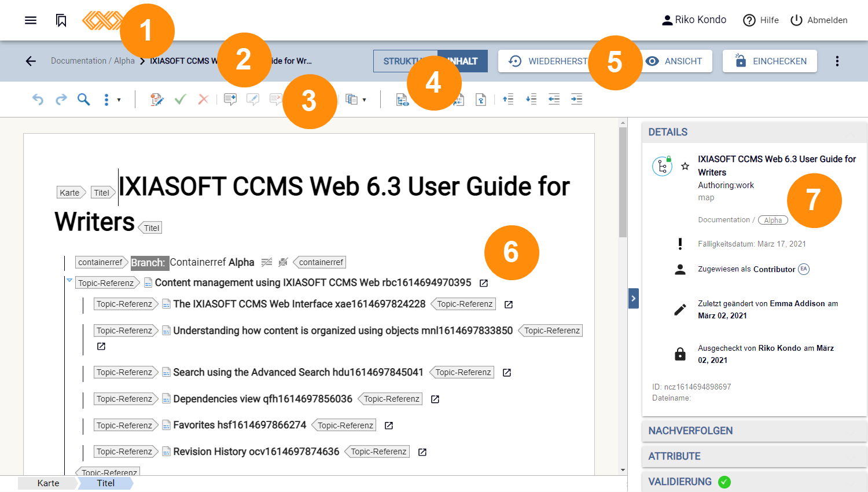Move the element up

click(x=508, y=100)
